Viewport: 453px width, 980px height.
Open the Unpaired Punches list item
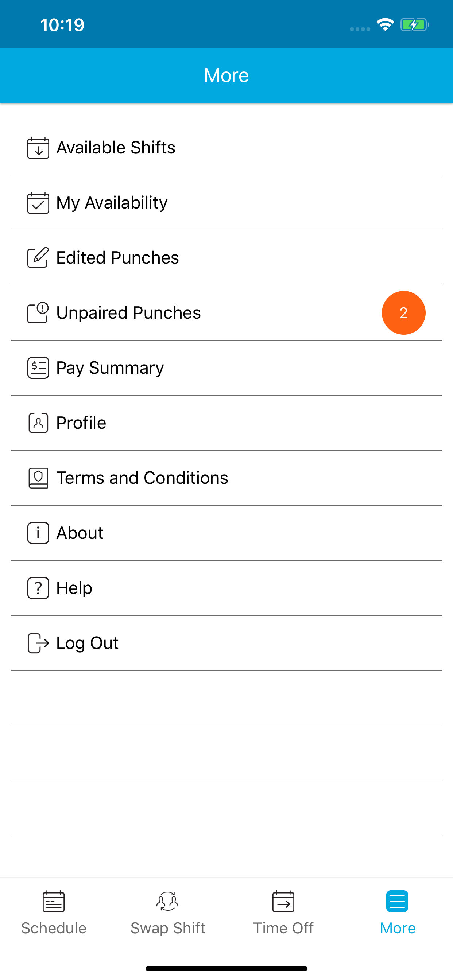point(129,313)
